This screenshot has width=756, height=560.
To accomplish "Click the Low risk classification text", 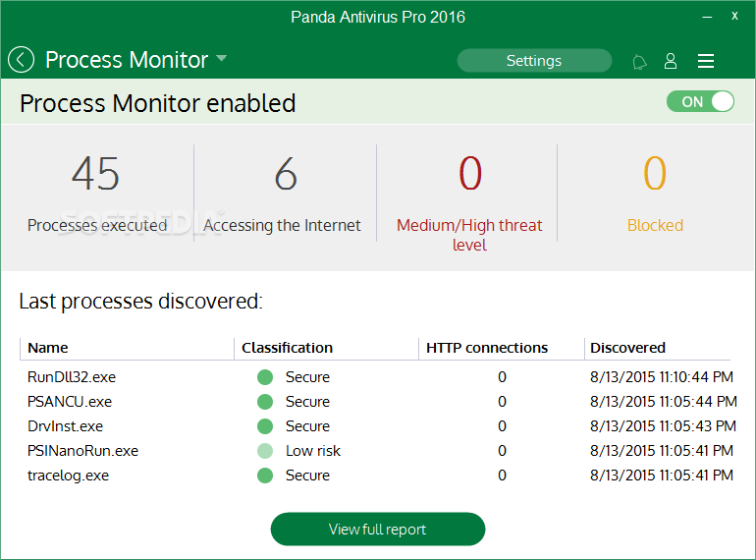I will click(x=313, y=451).
